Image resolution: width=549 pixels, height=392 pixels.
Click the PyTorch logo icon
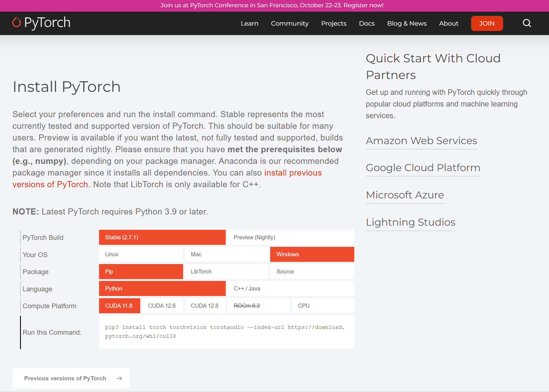pos(16,23)
